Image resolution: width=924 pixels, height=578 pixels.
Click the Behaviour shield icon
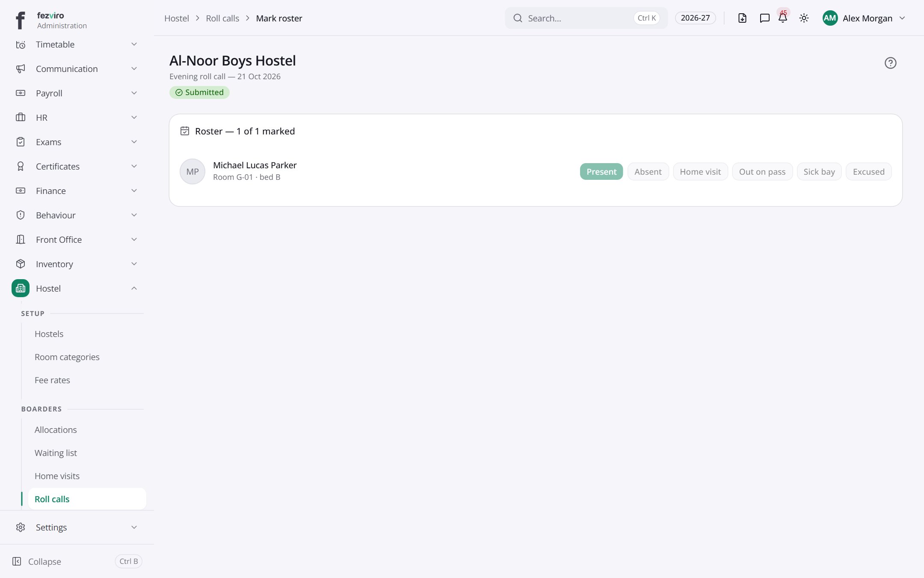(x=21, y=215)
